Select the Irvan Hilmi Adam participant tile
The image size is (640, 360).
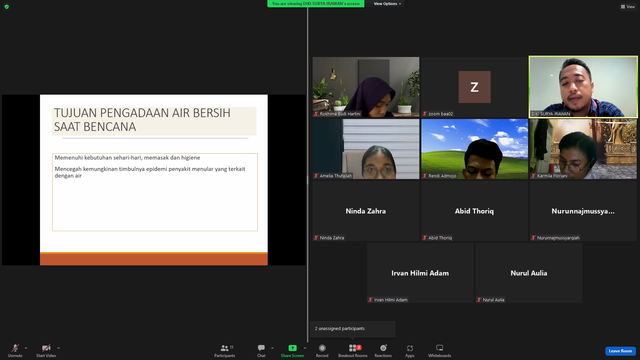tap(420, 273)
